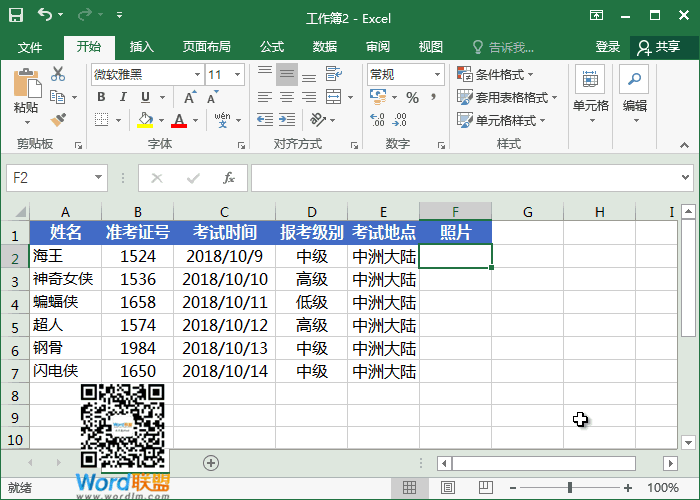The width and height of the screenshot is (700, 500).
Task: Switch to the 页面布局 tab
Action: pyautogui.click(x=207, y=47)
